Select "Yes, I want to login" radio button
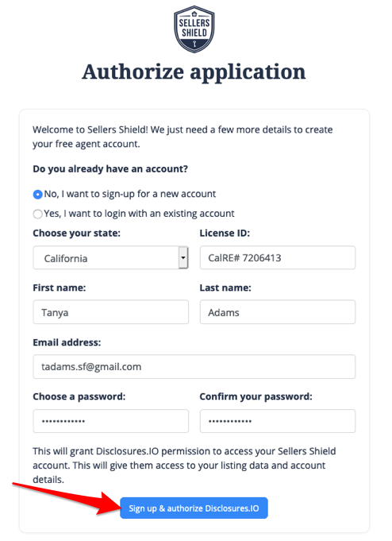The height and width of the screenshot is (541, 392). [x=37, y=214]
